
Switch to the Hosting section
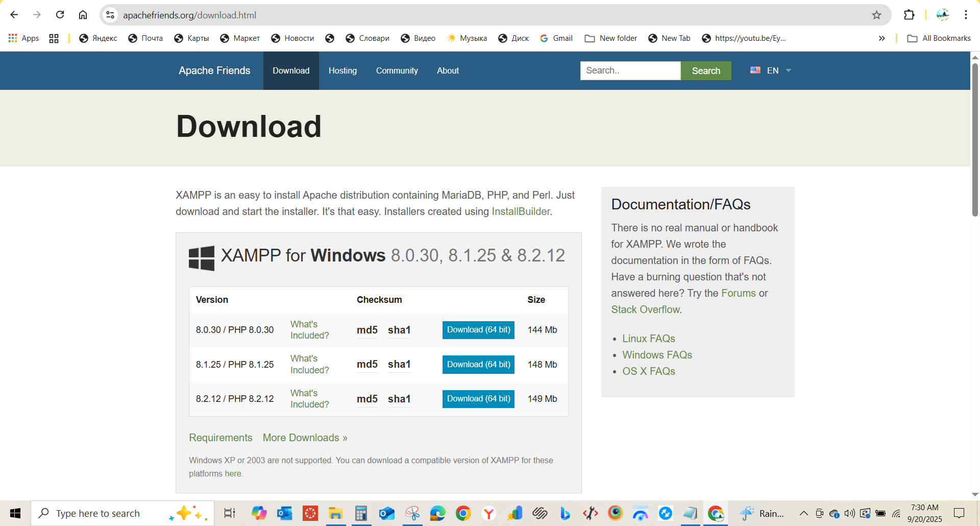coord(342,70)
